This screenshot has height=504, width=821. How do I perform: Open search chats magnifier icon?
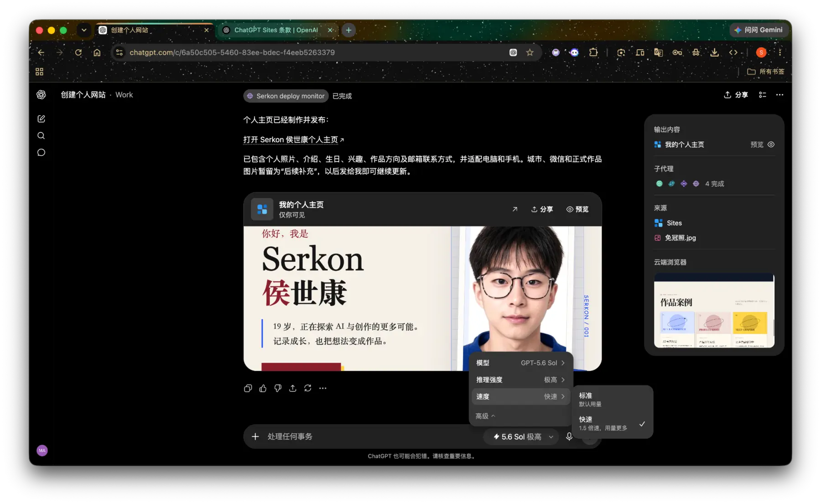(41, 135)
